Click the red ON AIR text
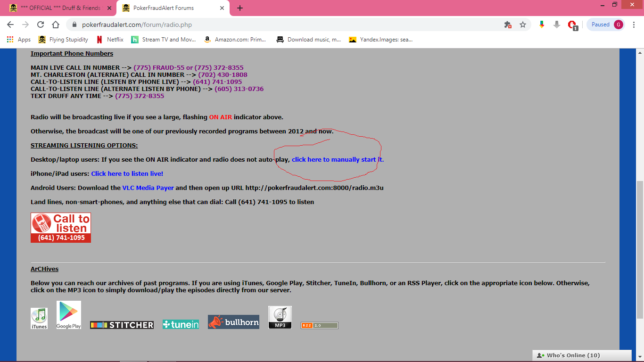This screenshot has height=362, width=644. tap(221, 117)
